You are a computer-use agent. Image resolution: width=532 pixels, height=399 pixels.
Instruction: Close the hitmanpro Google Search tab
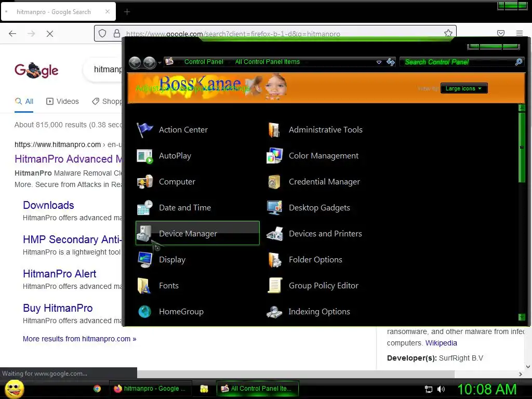(x=107, y=11)
